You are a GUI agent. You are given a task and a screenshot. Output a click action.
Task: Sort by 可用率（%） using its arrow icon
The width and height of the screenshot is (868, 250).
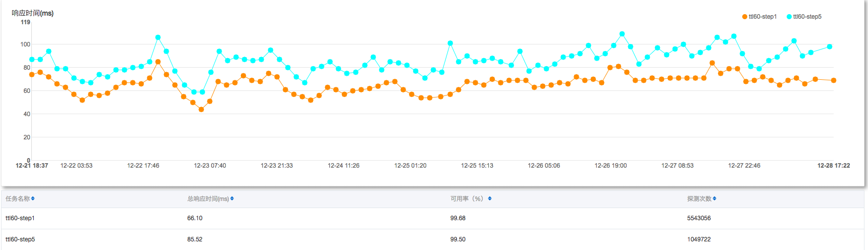click(x=490, y=198)
